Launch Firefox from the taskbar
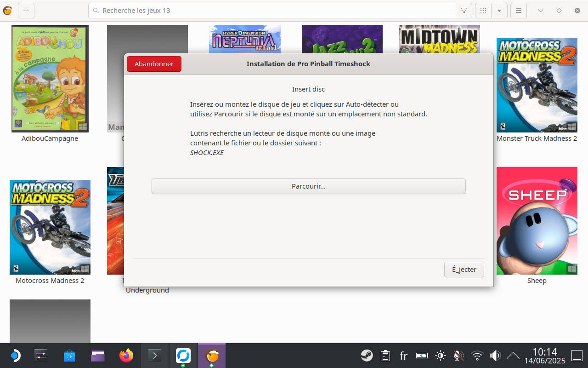 (126, 356)
